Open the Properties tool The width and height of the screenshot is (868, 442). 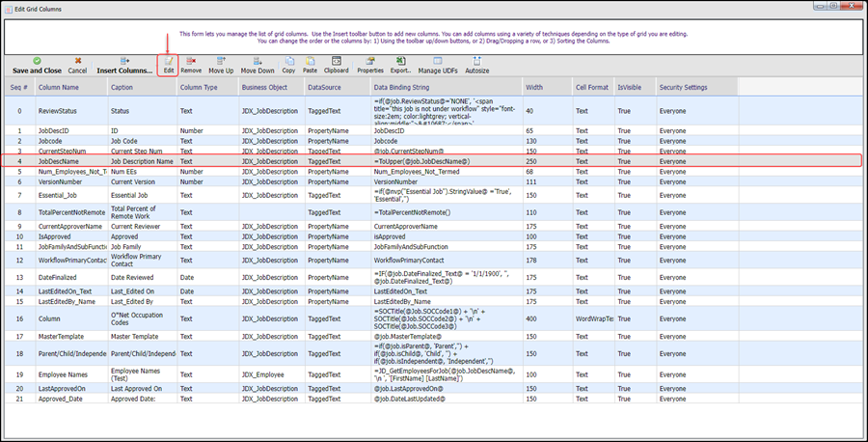pos(370,66)
